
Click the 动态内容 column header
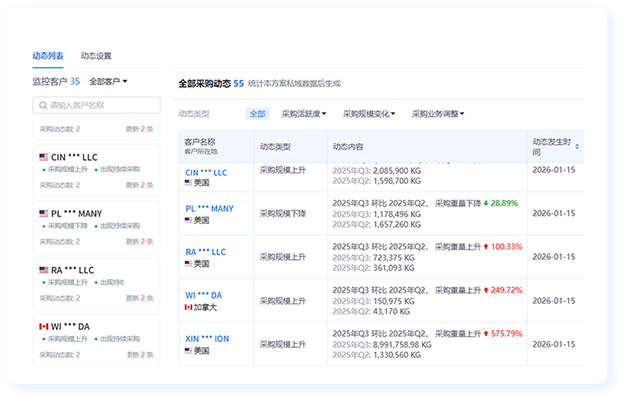348,146
